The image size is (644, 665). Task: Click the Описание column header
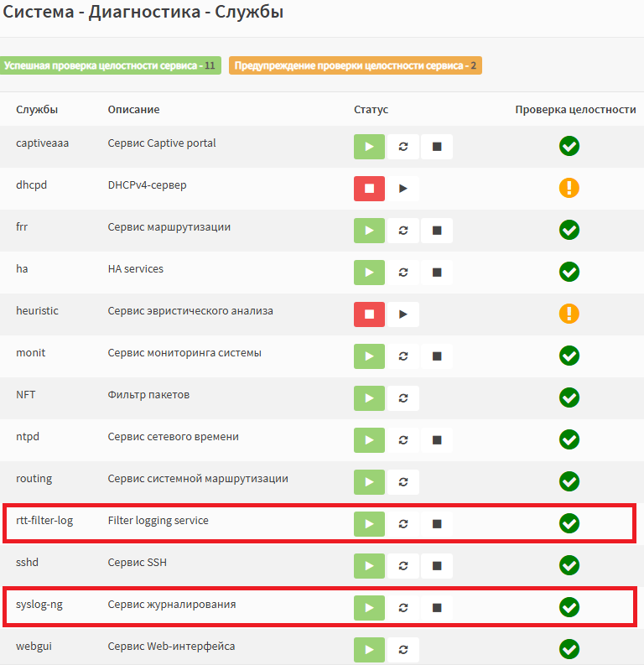(x=133, y=109)
